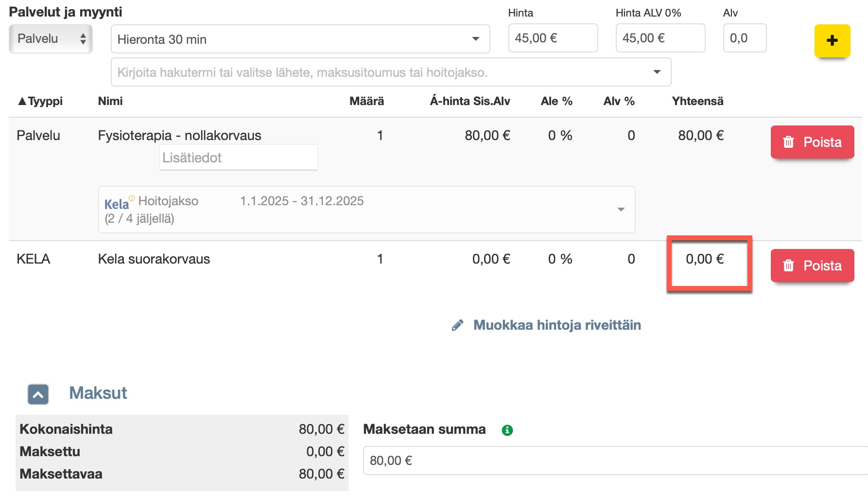The height and width of the screenshot is (497, 868).
Task: Click the Nimi column header
Action: (110, 101)
